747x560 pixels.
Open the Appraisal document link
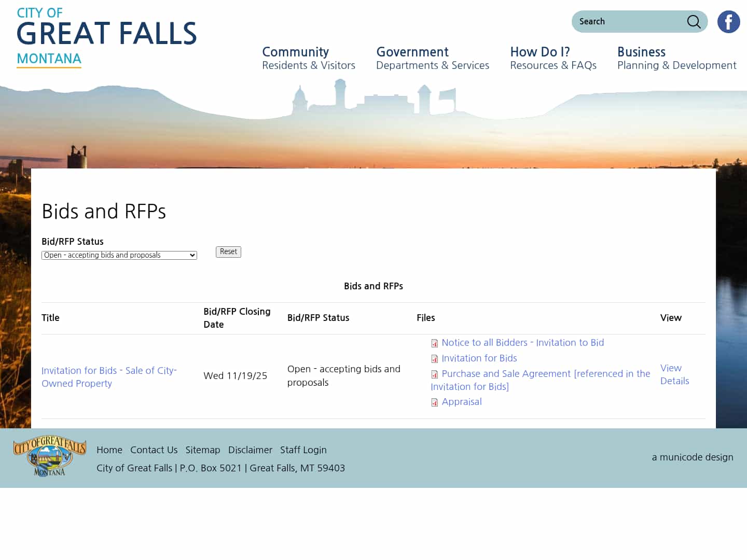462,401
